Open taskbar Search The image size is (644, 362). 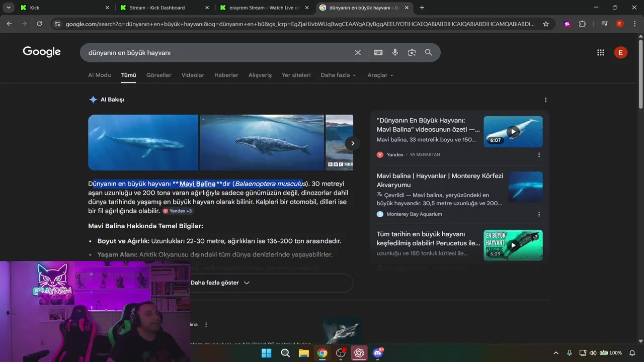285,353
